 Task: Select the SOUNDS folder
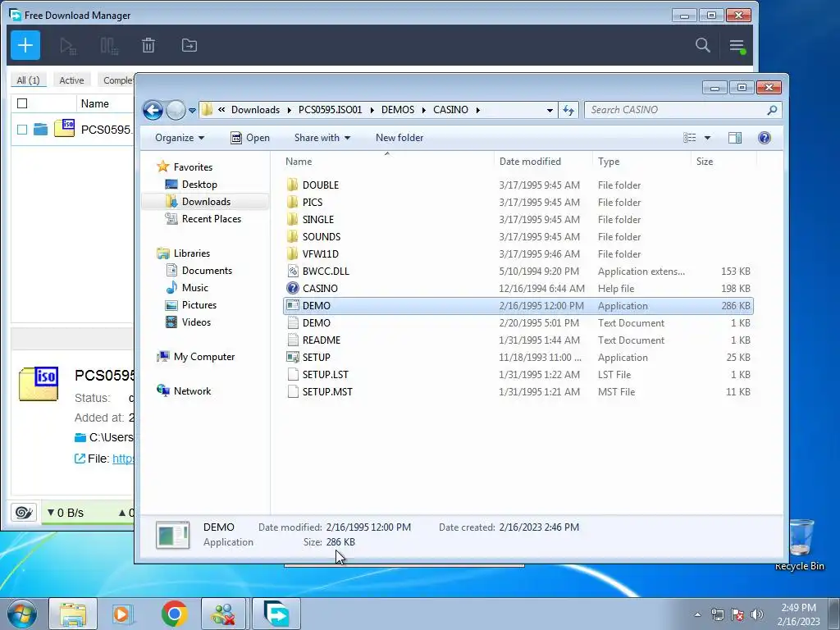click(x=322, y=237)
